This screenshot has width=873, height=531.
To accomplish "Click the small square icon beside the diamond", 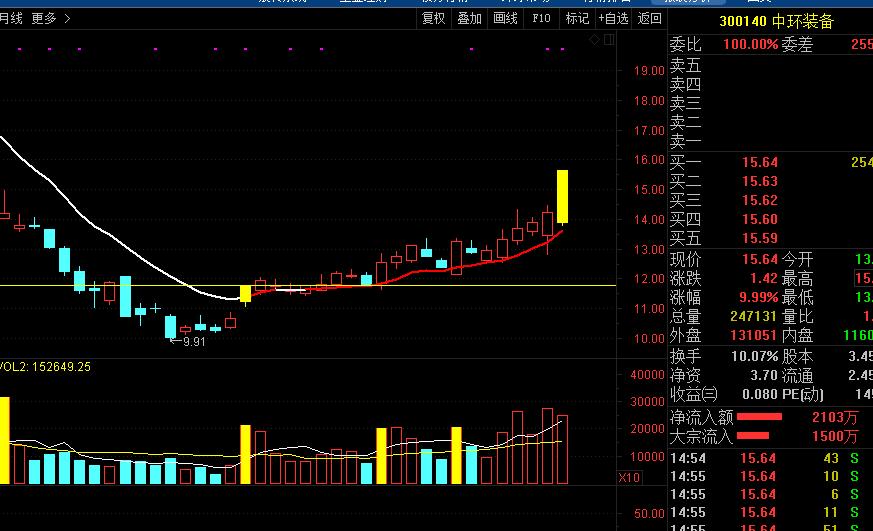I will point(607,40).
